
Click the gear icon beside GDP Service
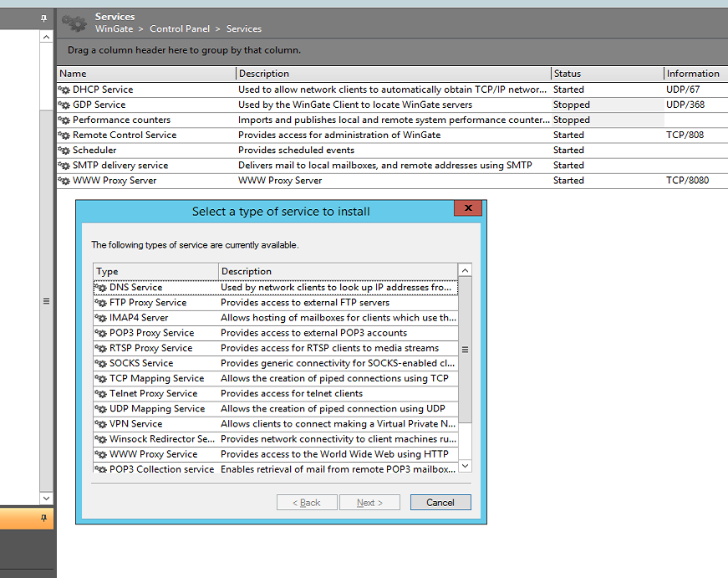64,105
